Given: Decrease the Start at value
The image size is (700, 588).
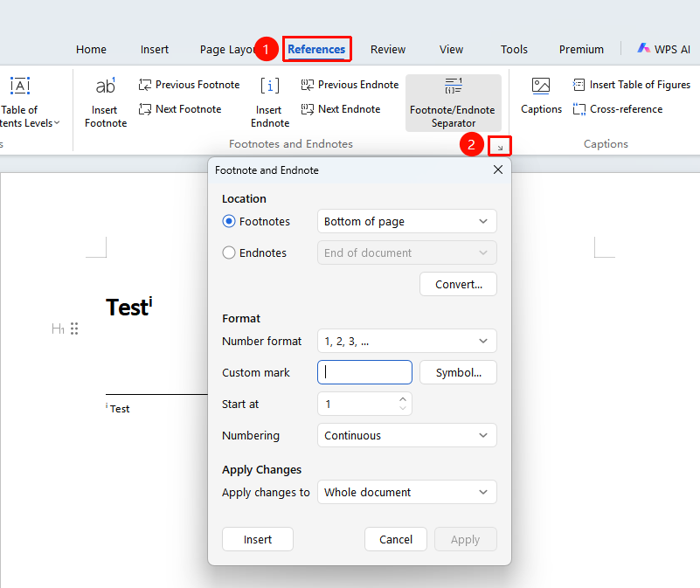Looking at the screenshot, I should [403, 409].
